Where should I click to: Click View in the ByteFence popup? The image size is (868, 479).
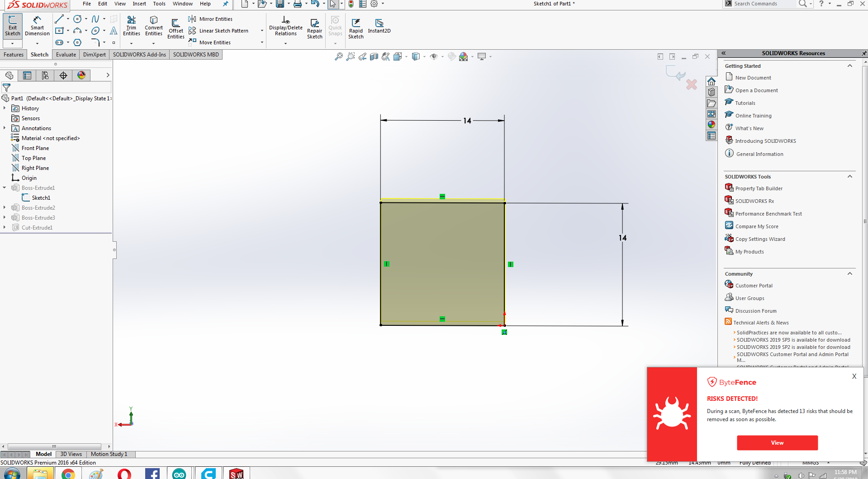(777, 443)
